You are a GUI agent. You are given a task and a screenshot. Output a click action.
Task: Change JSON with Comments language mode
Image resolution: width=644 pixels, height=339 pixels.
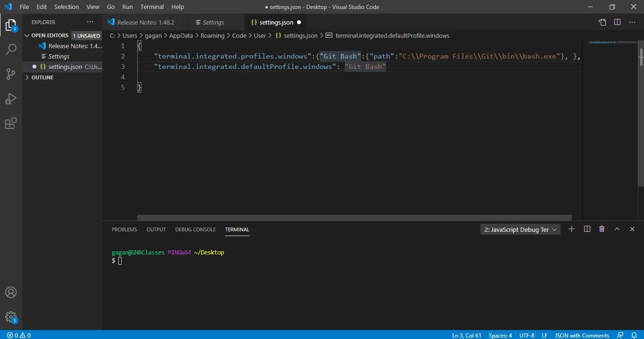click(582, 335)
